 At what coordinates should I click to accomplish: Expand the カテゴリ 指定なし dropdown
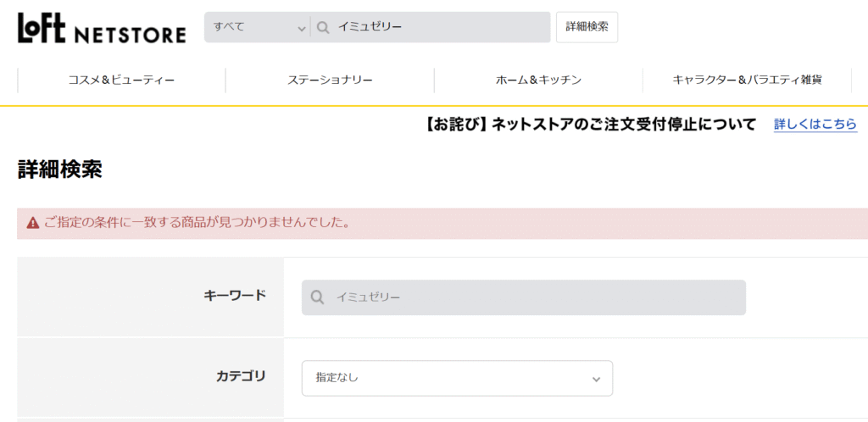point(456,378)
